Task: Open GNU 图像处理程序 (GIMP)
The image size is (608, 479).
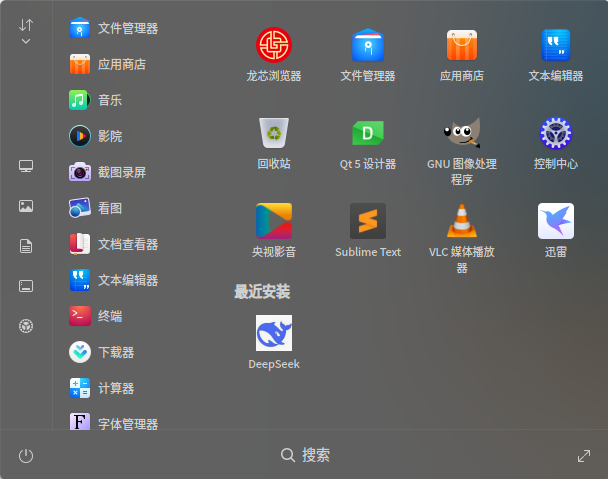Action: [x=461, y=150]
